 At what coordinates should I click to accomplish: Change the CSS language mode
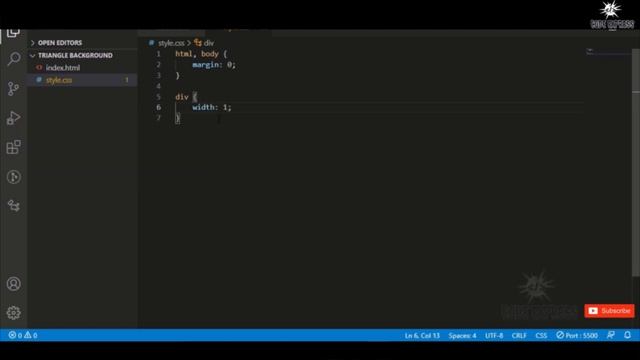(541, 336)
